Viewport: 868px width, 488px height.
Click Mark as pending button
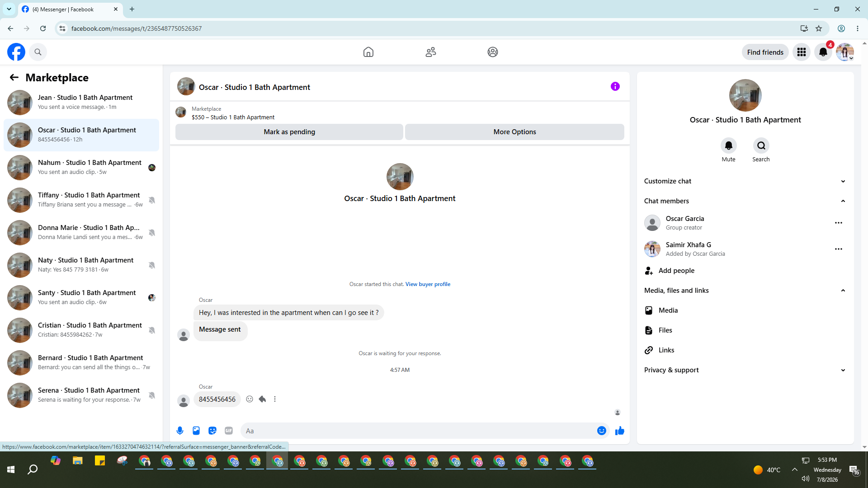point(289,132)
